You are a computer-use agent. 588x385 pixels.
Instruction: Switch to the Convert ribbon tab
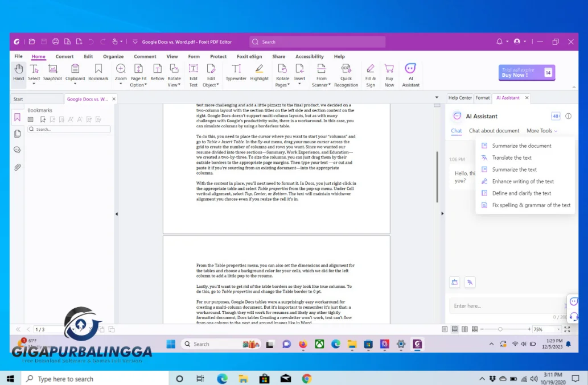click(x=64, y=56)
